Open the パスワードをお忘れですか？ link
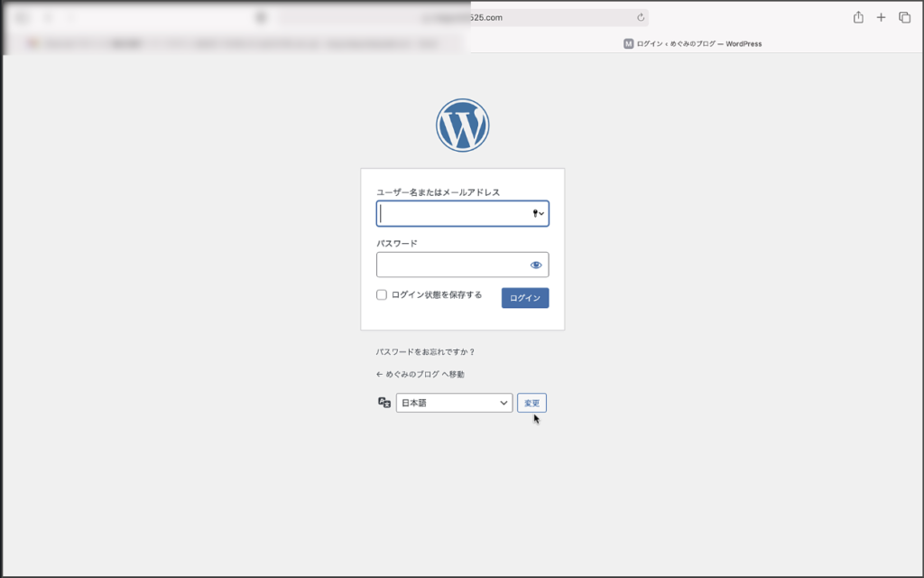 [426, 352]
